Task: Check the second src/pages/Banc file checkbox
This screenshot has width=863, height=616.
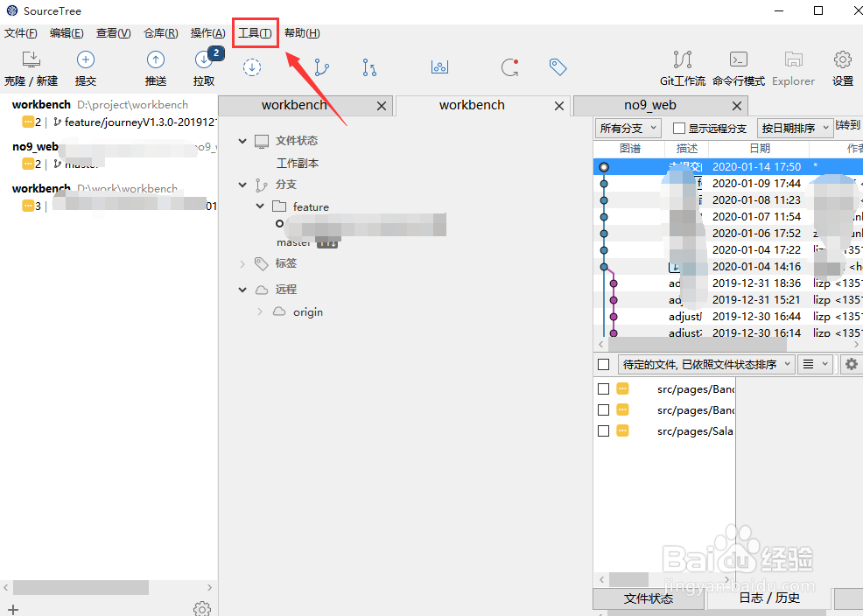Action: point(603,409)
